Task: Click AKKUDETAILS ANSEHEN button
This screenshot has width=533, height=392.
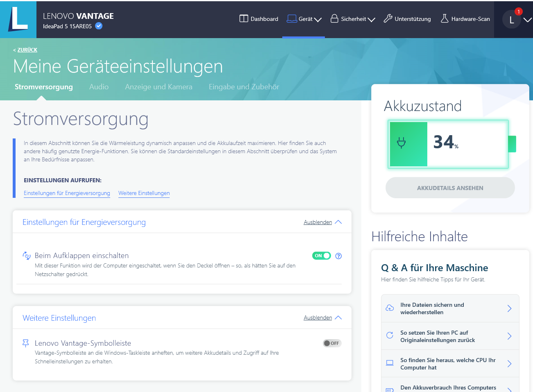Action: [x=450, y=188]
